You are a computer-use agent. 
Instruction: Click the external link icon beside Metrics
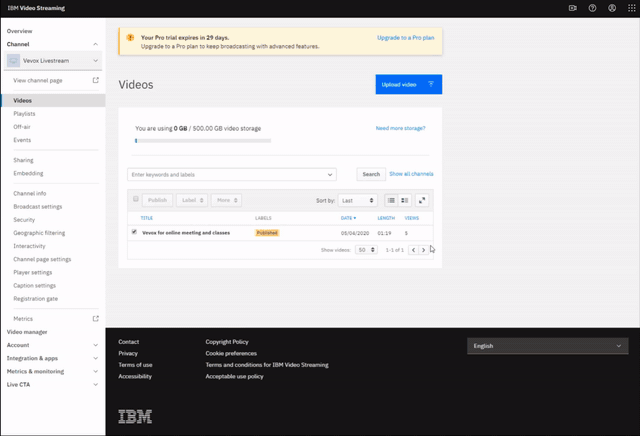96,318
